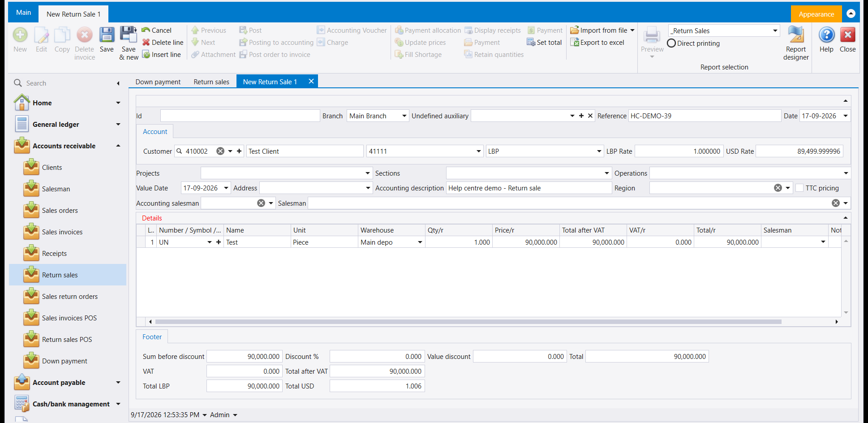Open the Operations dropdown
The width and height of the screenshot is (868, 423).
pos(846,173)
